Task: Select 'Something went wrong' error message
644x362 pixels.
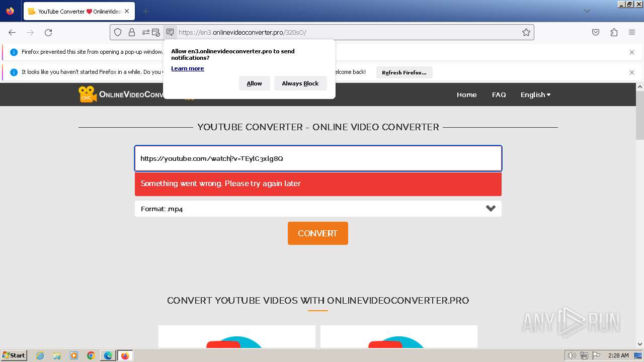Action: tap(221, 184)
